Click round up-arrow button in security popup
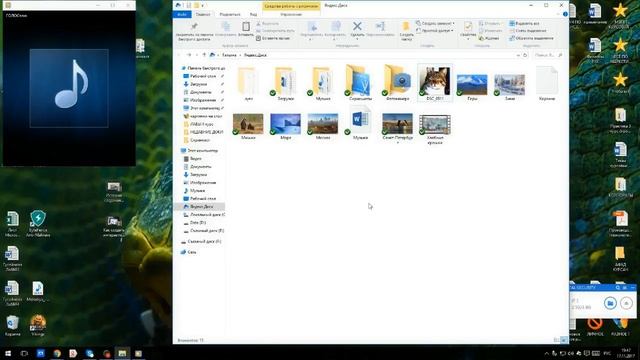The width and height of the screenshot is (640, 360). tap(626, 303)
